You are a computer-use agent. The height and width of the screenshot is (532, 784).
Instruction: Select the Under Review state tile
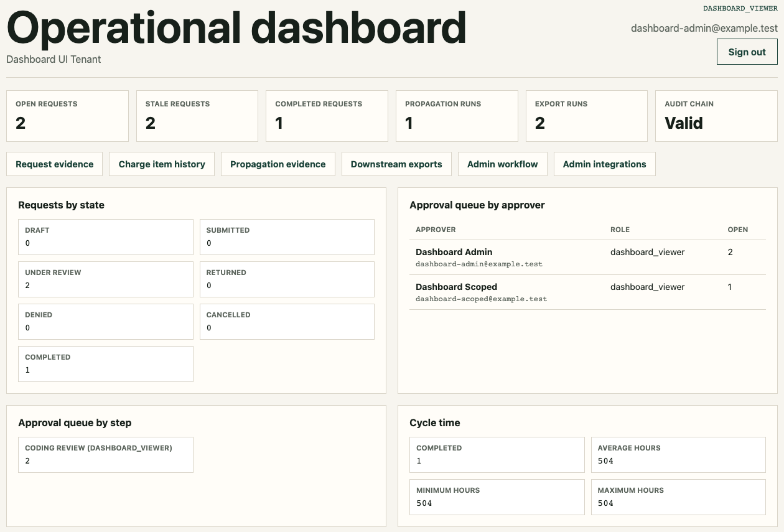pyautogui.click(x=106, y=279)
